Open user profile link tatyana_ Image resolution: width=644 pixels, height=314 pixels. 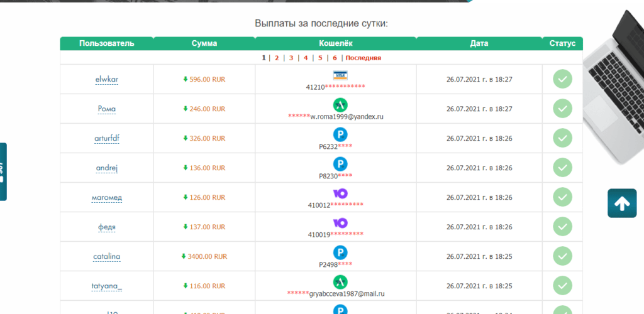coord(106,286)
